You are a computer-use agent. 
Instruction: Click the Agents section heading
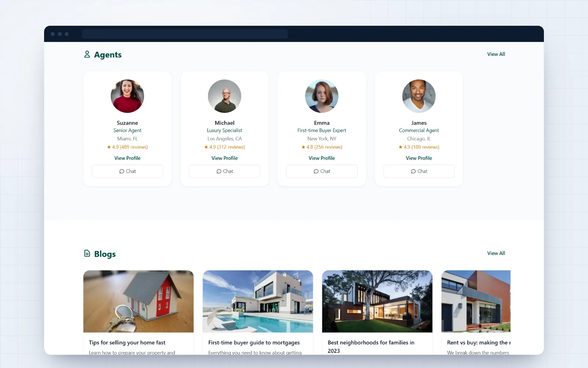click(108, 54)
